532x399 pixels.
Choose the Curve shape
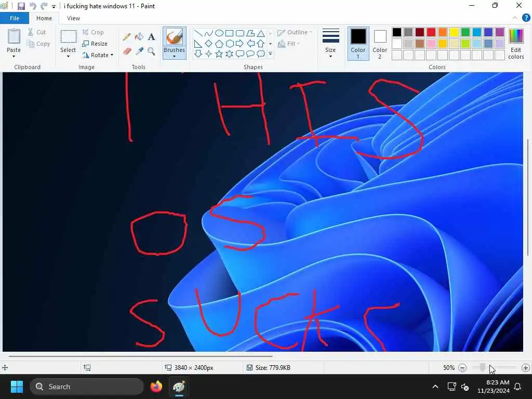(209, 33)
